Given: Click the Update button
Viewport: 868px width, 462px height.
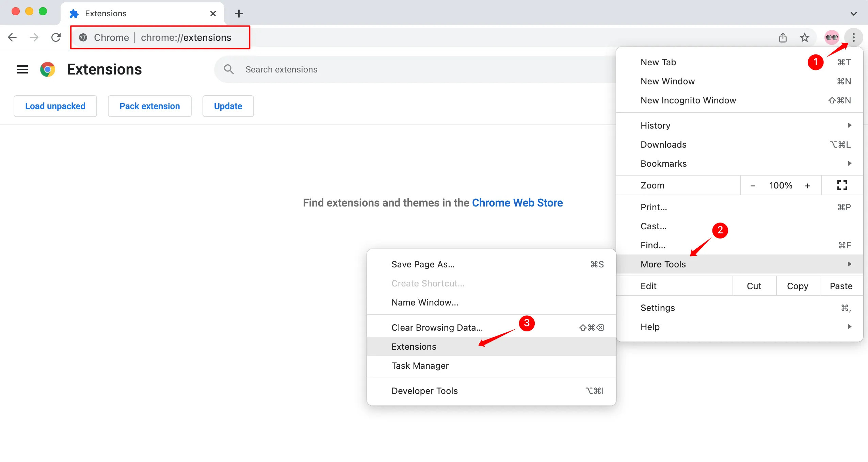Looking at the screenshot, I should 228,105.
